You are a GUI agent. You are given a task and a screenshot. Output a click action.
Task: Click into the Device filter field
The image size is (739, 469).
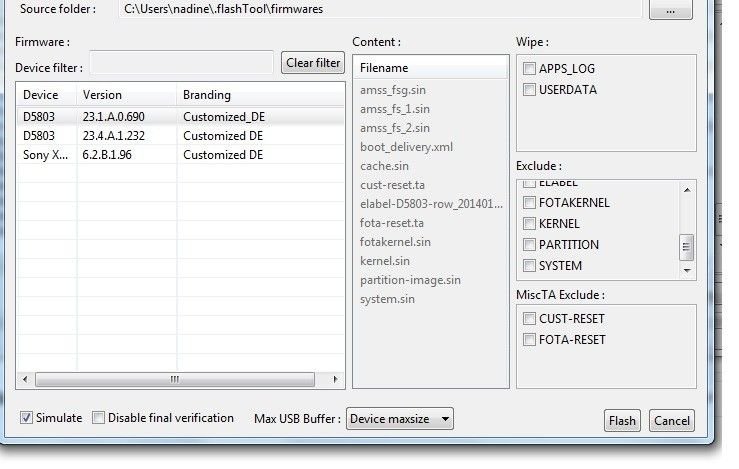click(181, 63)
